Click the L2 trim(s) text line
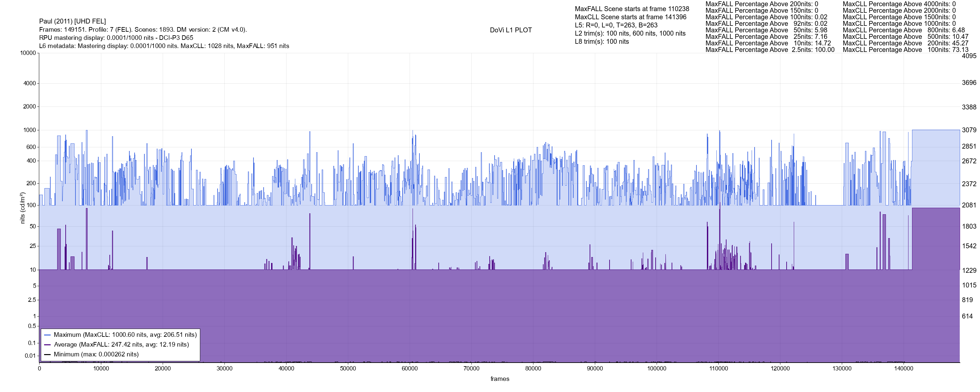Viewport: 980px width, 392px height. coord(630,34)
